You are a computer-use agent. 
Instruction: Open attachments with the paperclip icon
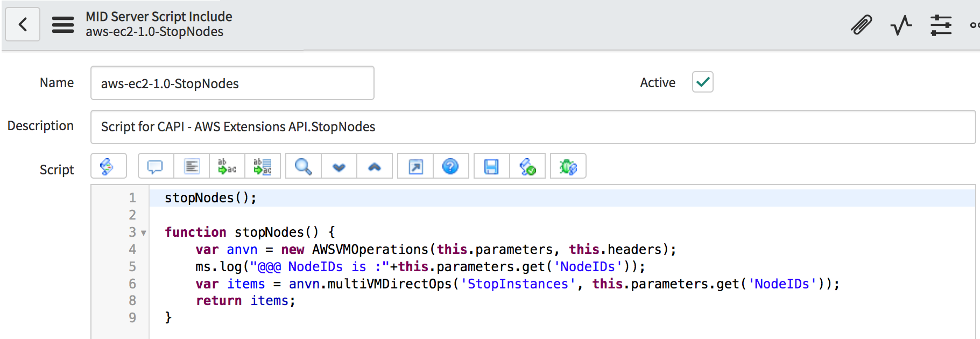pyautogui.click(x=861, y=25)
